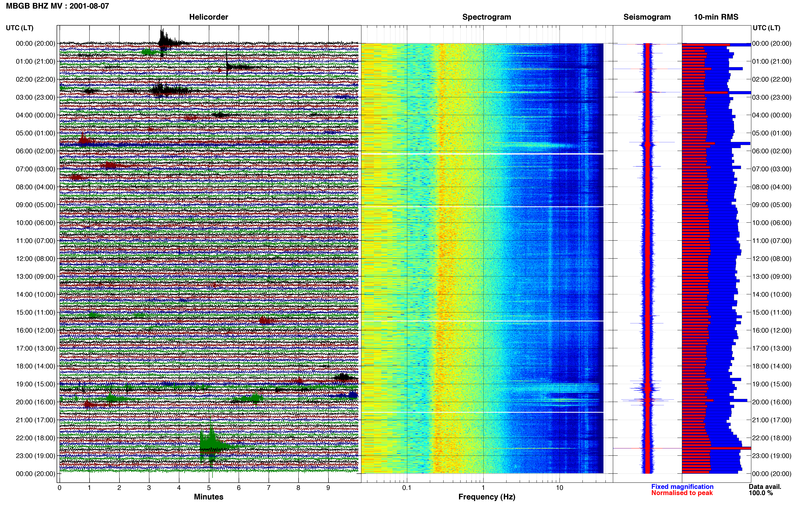
Task: Click the left '06:00 (02:00)' time label
Action: tap(35, 151)
